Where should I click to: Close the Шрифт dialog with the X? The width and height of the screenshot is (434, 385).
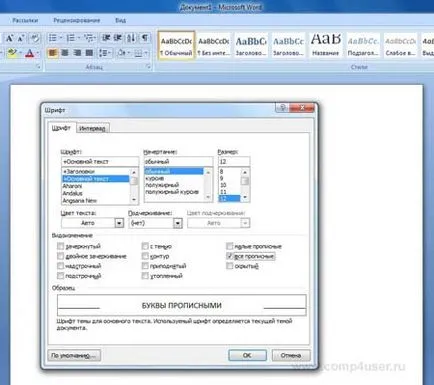pyautogui.click(x=302, y=108)
